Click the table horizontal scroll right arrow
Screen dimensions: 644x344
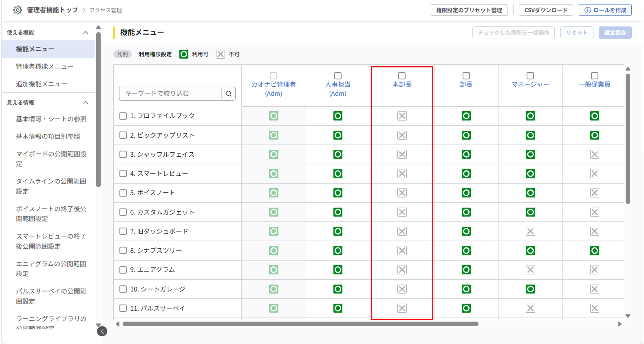[620, 324]
